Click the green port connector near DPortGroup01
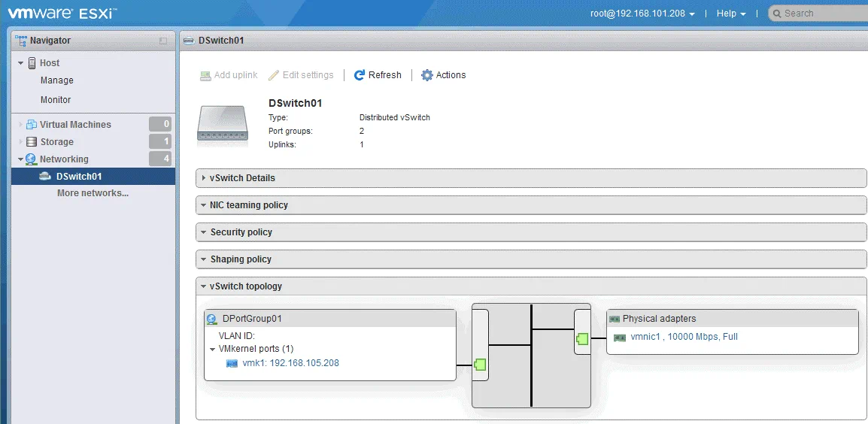This screenshot has width=868, height=424. click(480, 365)
